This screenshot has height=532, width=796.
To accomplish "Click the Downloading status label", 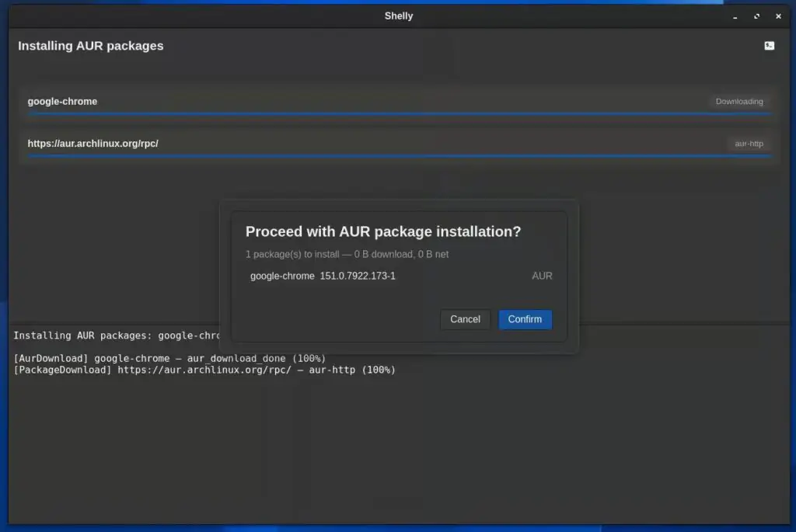I will [x=739, y=102].
